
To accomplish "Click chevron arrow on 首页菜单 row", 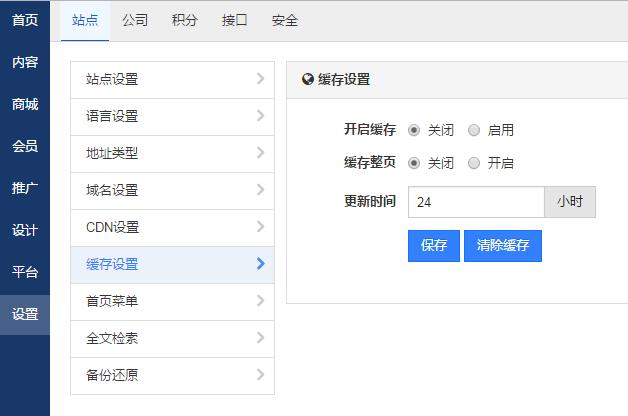I will tap(260, 301).
